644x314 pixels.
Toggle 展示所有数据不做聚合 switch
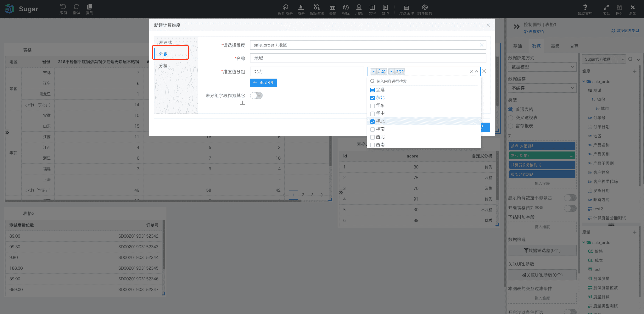point(570,198)
